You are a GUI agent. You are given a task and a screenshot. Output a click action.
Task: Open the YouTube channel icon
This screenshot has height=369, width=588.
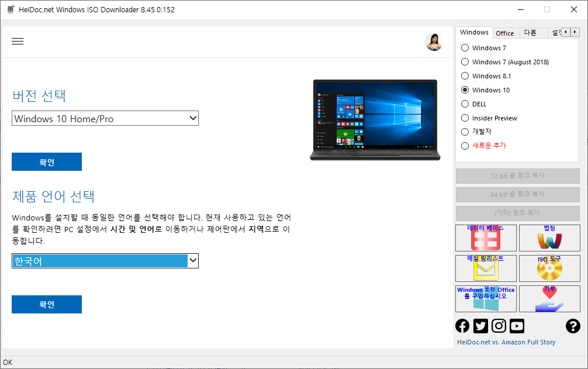[x=516, y=326]
